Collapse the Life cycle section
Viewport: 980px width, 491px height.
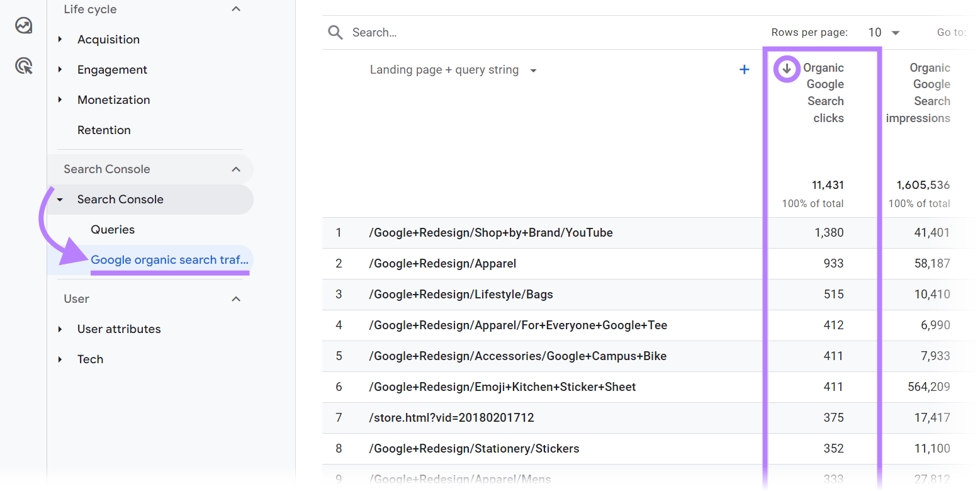(236, 9)
